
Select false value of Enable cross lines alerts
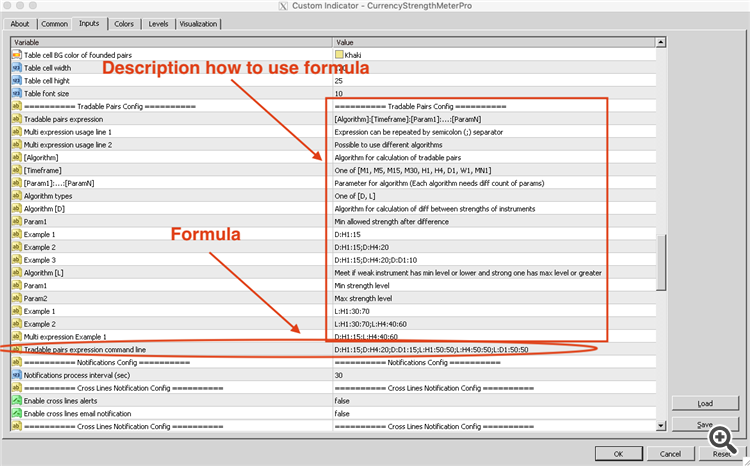pyautogui.click(x=342, y=401)
